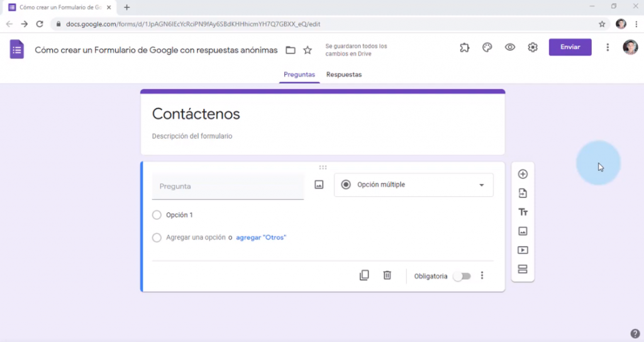
Task: Click the Enviar button
Action: click(570, 48)
